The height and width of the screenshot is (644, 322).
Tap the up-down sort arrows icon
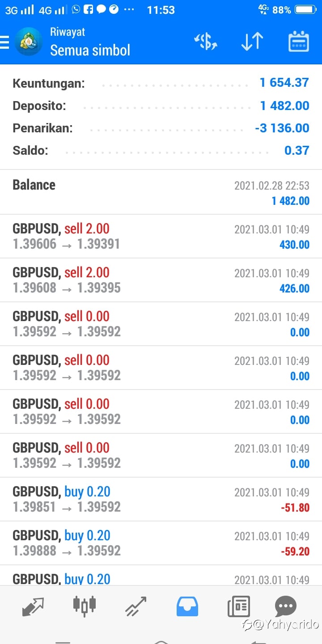point(252,42)
